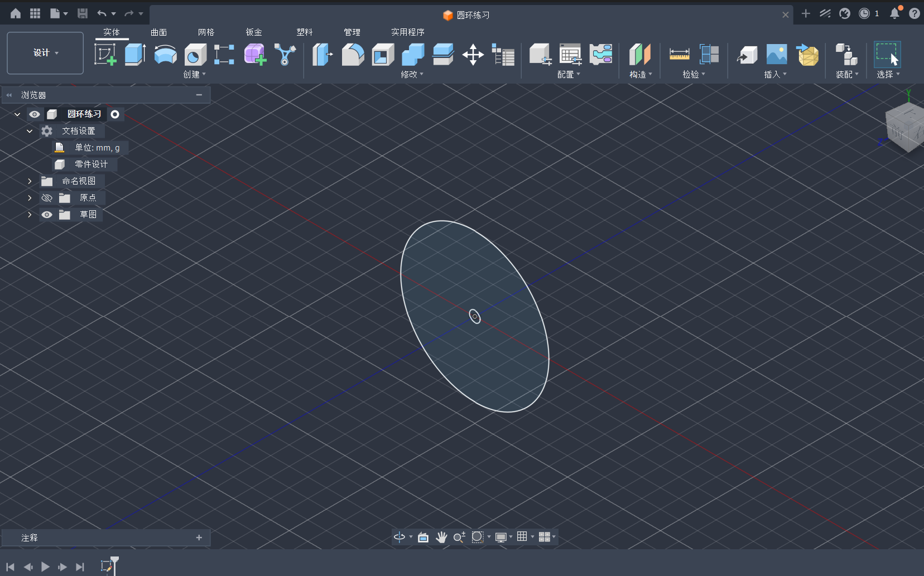
Task: Select the Insert Canvas image icon
Action: point(777,55)
